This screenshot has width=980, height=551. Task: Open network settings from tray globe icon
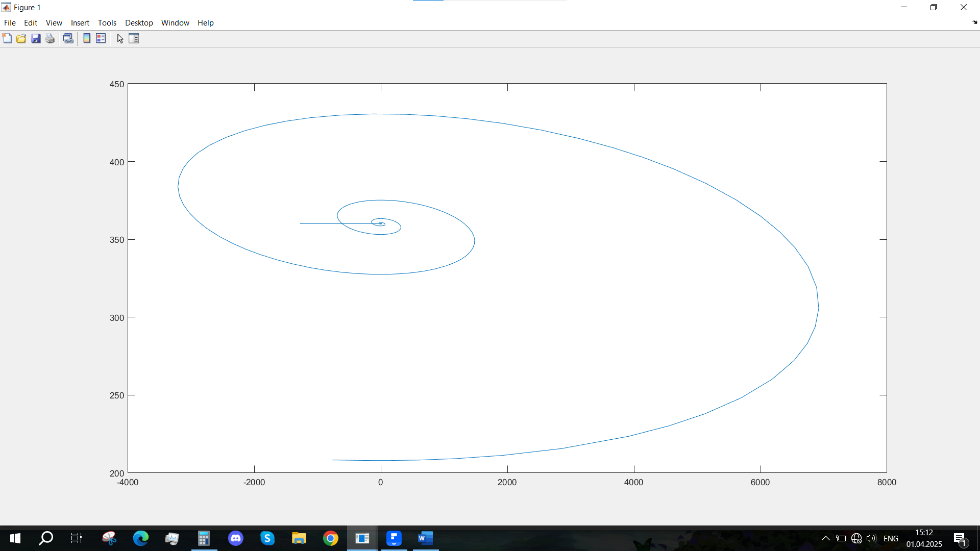[x=856, y=538]
